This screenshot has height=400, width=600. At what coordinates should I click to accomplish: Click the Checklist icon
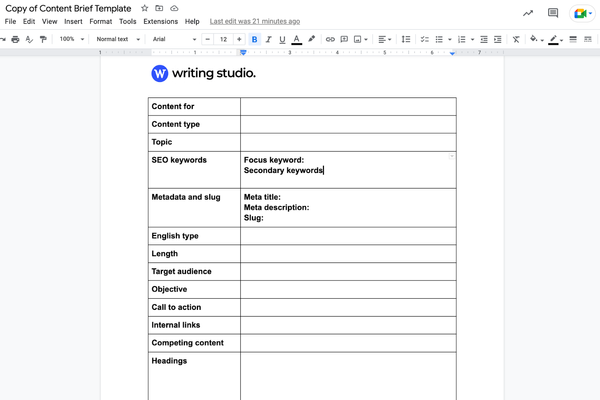pyautogui.click(x=425, y=39)
